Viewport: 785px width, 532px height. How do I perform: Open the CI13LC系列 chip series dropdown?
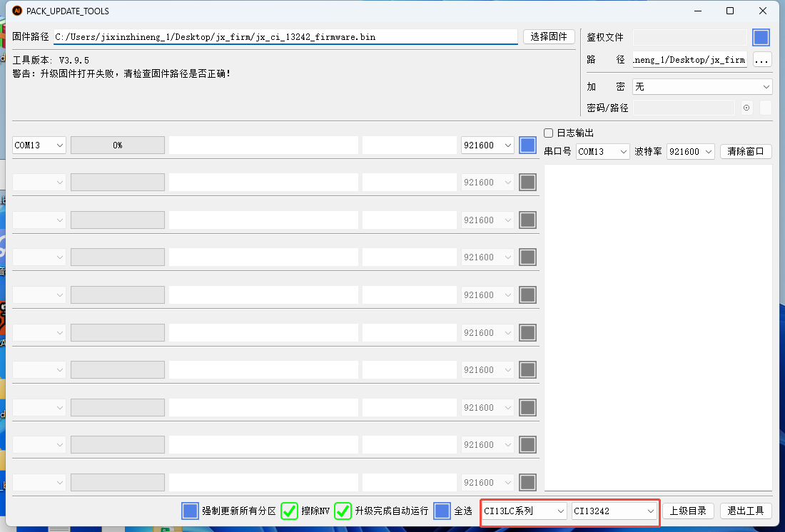525,511
